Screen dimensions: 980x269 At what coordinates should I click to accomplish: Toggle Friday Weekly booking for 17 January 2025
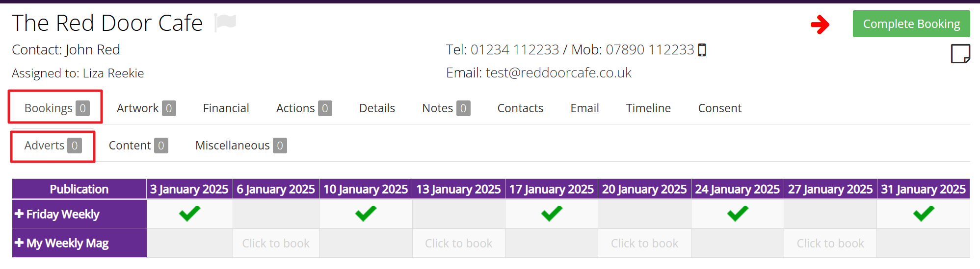(552, 214)
